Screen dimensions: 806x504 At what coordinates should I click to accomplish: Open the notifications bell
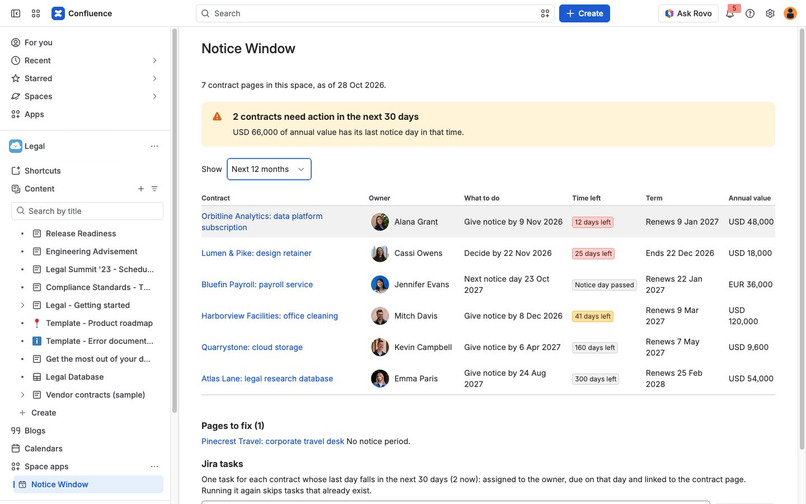[729, 14]
